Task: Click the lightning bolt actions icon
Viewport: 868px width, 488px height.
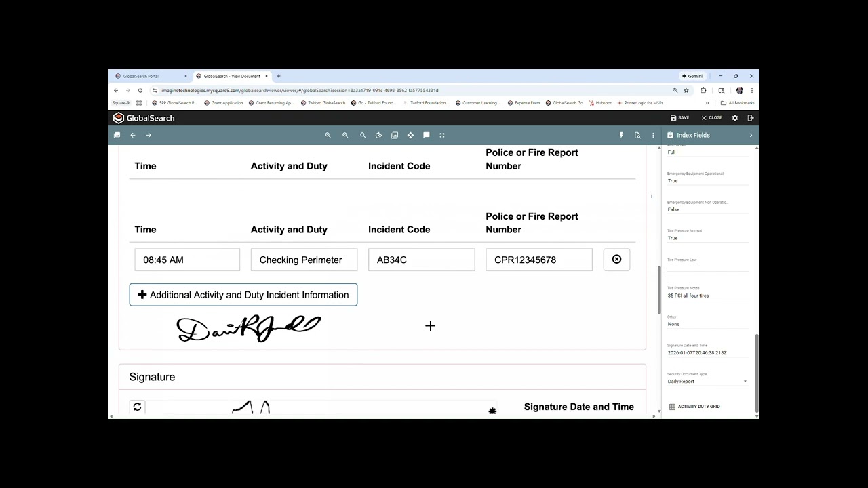Action: click(x=621, y=135)
